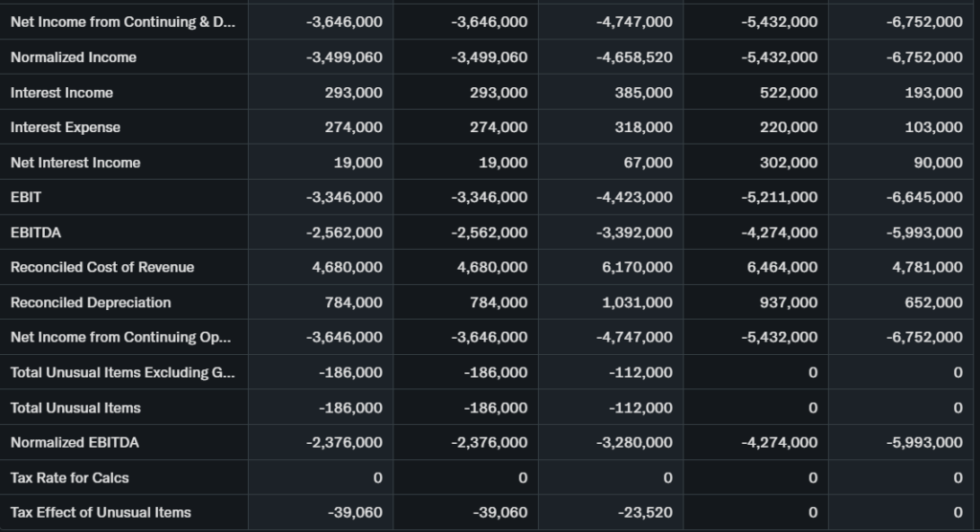Click the Normalized EBITDA row label
Viewport: 980px width, 532px height.
click(x=75, y=442)
